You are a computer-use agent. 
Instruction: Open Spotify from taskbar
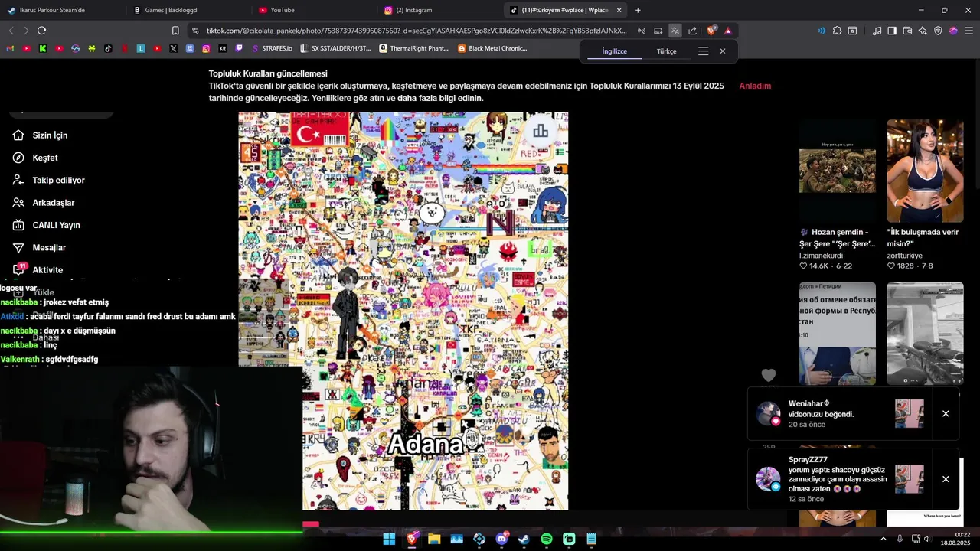coord(547,539)
